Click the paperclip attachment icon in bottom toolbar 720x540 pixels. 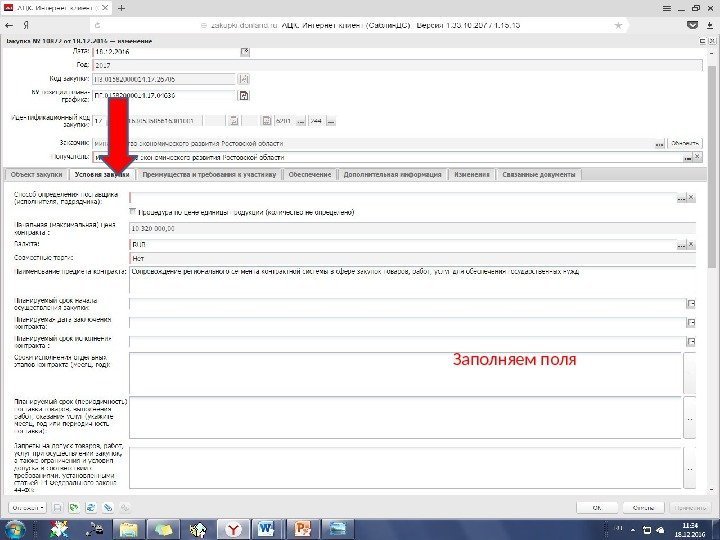108,507
